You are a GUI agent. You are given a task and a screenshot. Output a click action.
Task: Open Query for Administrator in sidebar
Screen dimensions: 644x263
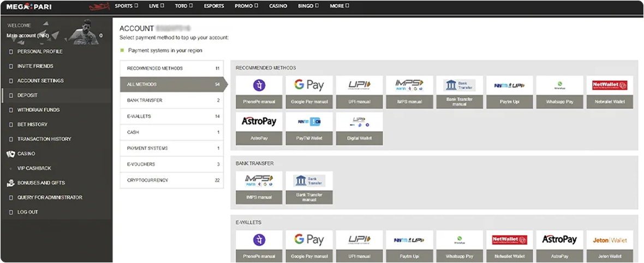[57, 197]
